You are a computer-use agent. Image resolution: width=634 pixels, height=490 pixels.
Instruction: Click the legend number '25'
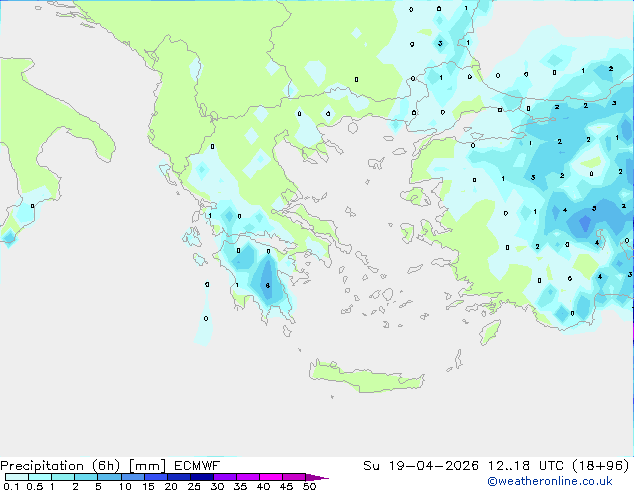point(194,486)
